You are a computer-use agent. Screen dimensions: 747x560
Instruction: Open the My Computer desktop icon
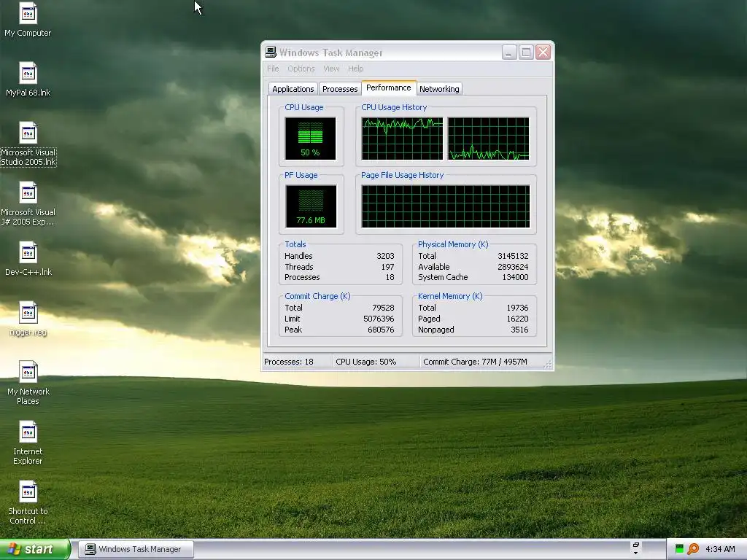28,20
